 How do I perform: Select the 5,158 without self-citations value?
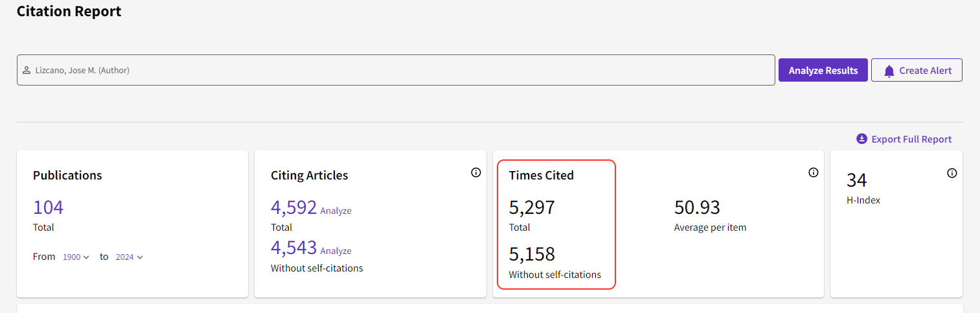click(532, 253)
